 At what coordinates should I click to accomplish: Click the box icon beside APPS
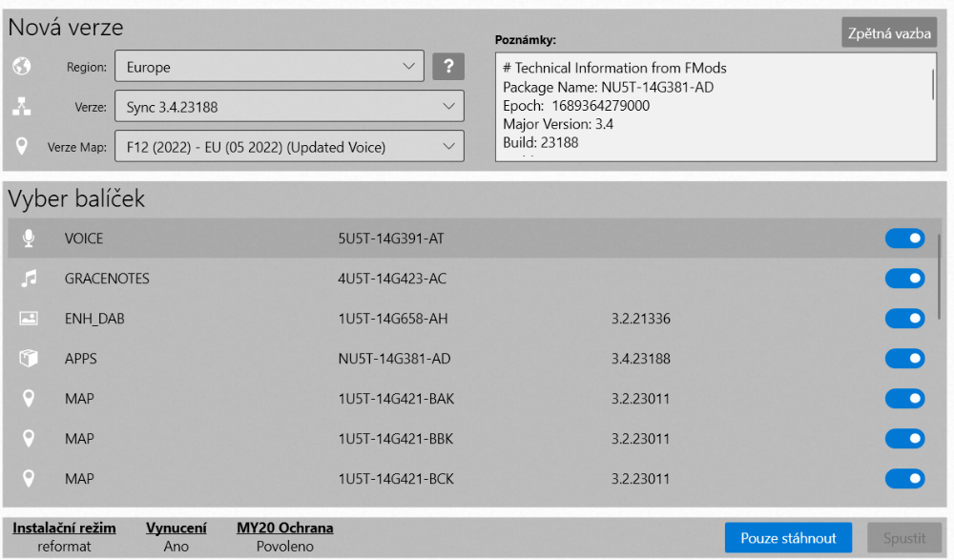(29, 359)
